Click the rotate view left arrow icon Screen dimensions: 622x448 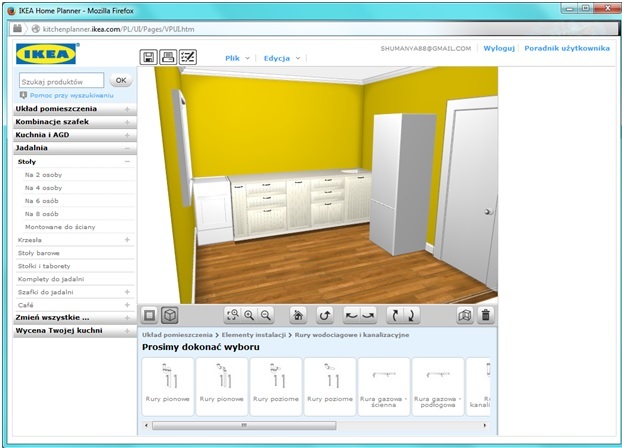point(350,315)
